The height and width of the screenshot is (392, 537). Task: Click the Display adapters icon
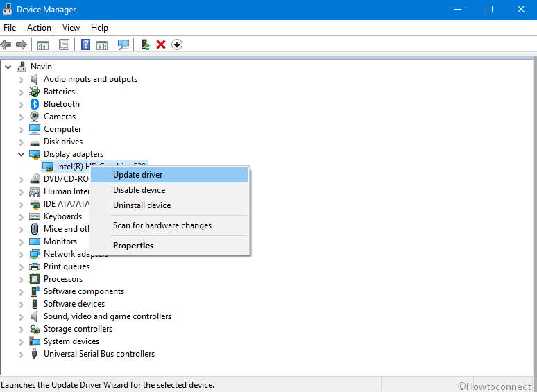[35, 155]
